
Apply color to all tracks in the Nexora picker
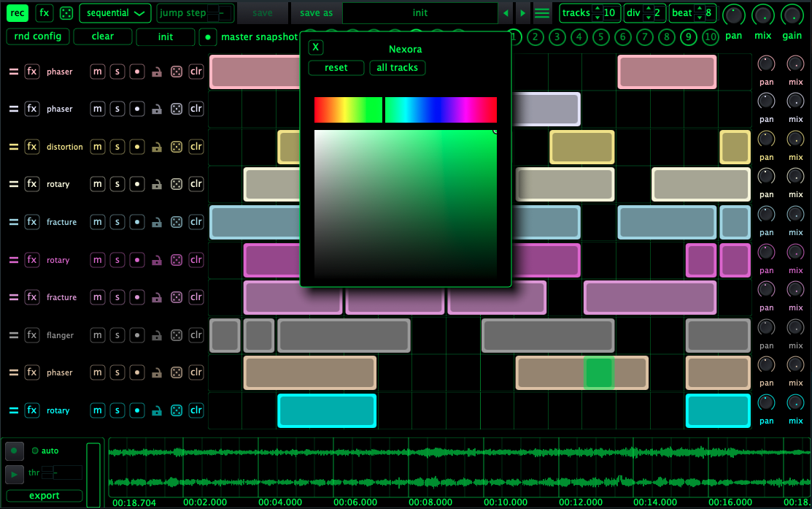pos(397,67)
